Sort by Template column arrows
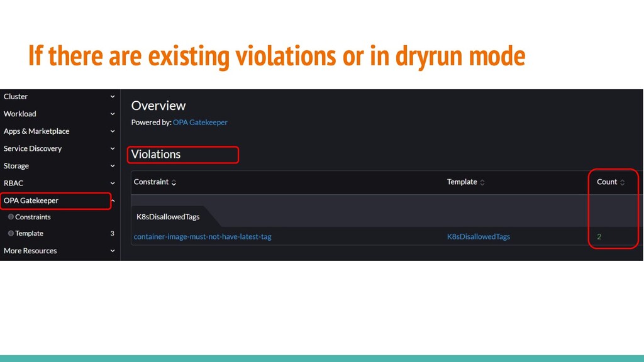 (x=482, y=182)
